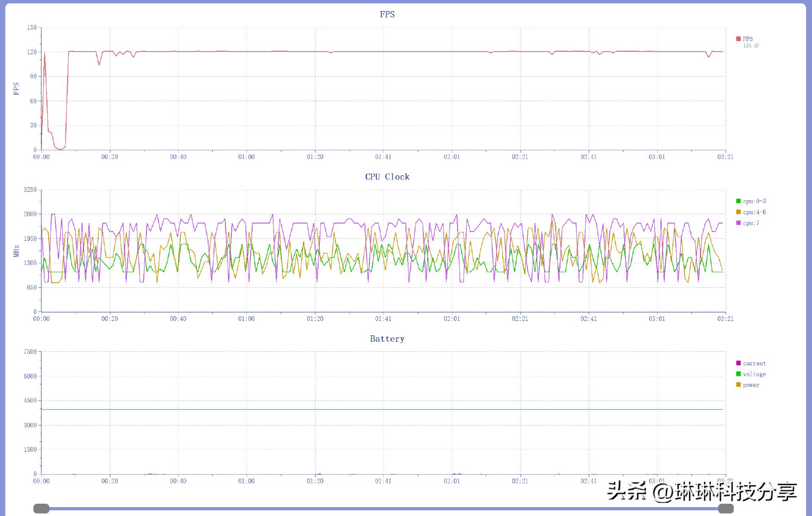Click 02:01 tick on CPU Clock axis
812x516 pixels.
[x=452, y=319]
